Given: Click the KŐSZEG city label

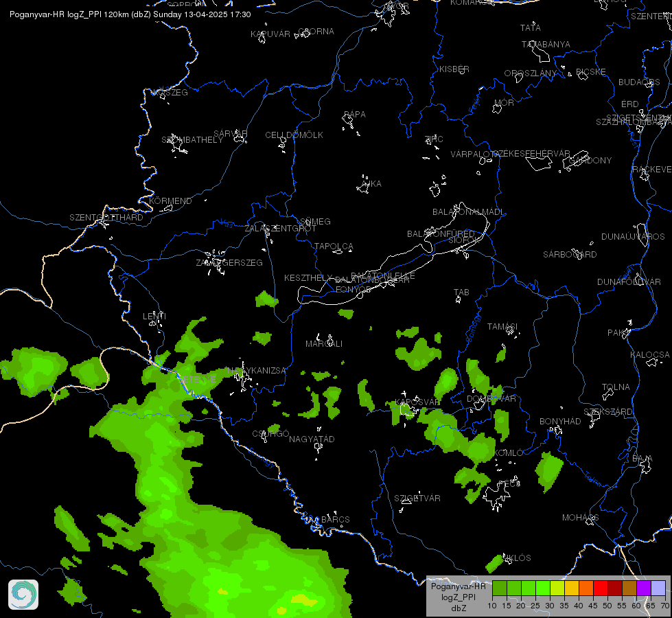Looking at the screenshot, I should 170,93.
